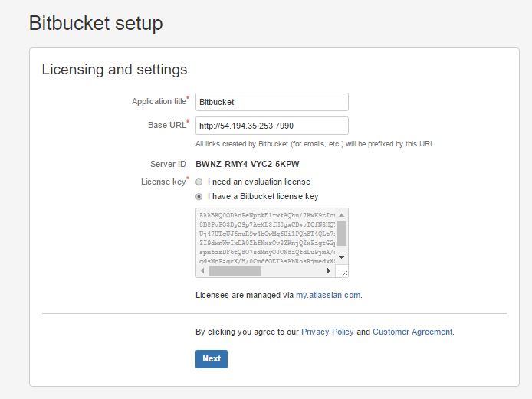Click the license box scroll up arrow
The height and width of the screenshot is (399, 532).
coord(342,214)
